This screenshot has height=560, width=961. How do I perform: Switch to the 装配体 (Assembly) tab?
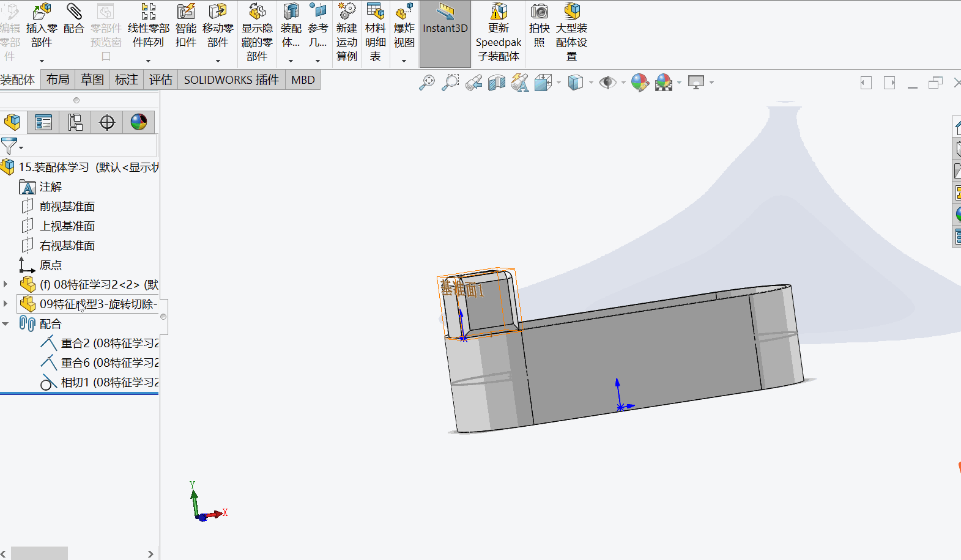[18, 80]
